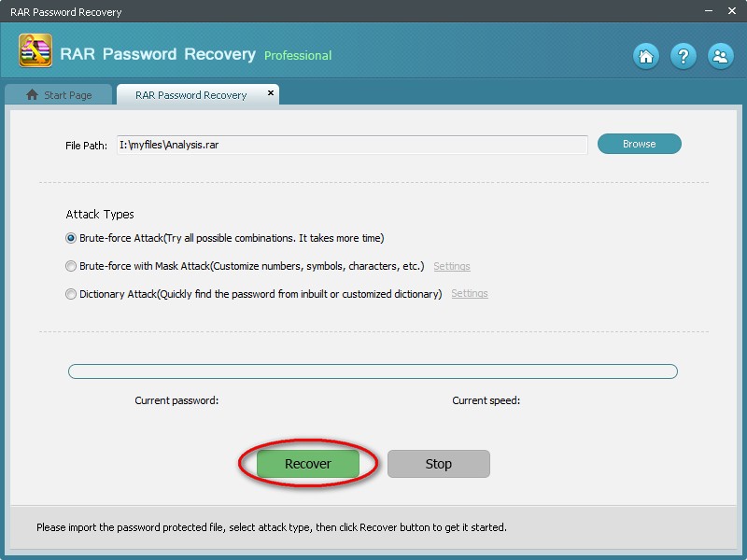Select the RAR Password Recovery tab
This screenshot has height=560, width=747.
tap(190, 95)
